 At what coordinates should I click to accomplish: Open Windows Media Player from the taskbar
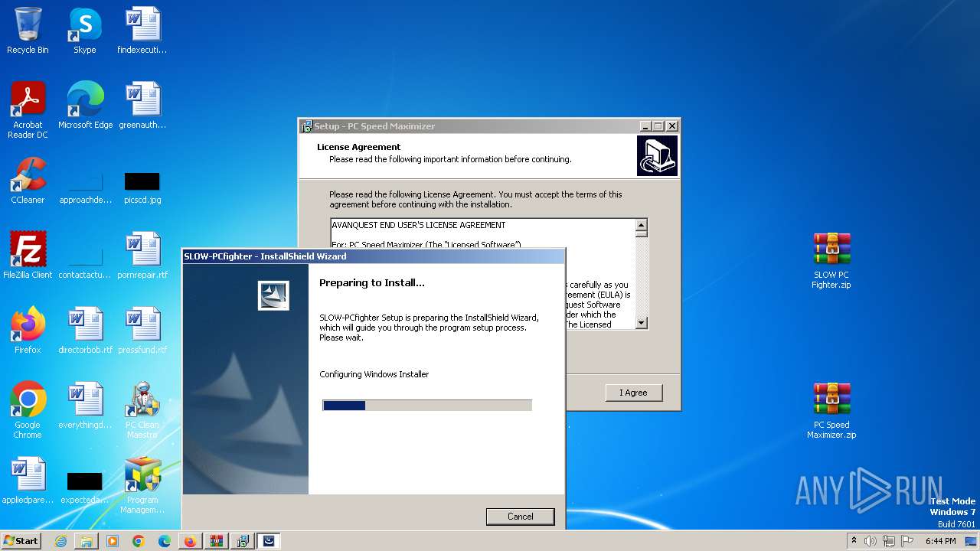[x=113, y=541]
